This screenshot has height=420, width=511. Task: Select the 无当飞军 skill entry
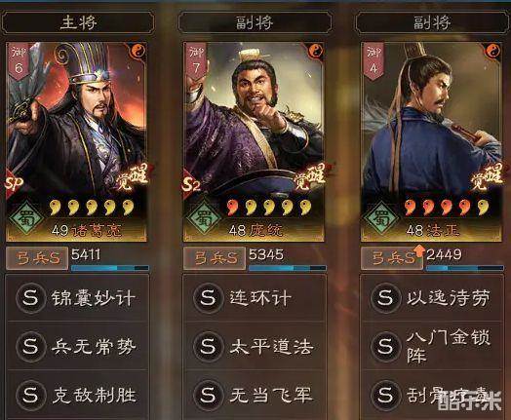(255, 395)
